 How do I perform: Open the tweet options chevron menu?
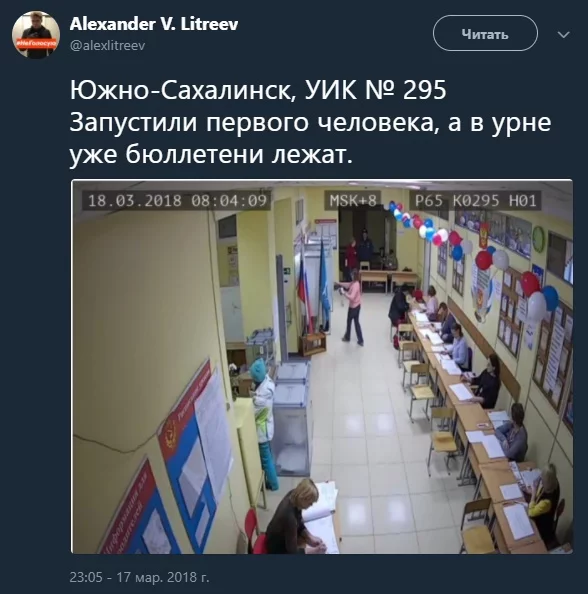point(564,35)
